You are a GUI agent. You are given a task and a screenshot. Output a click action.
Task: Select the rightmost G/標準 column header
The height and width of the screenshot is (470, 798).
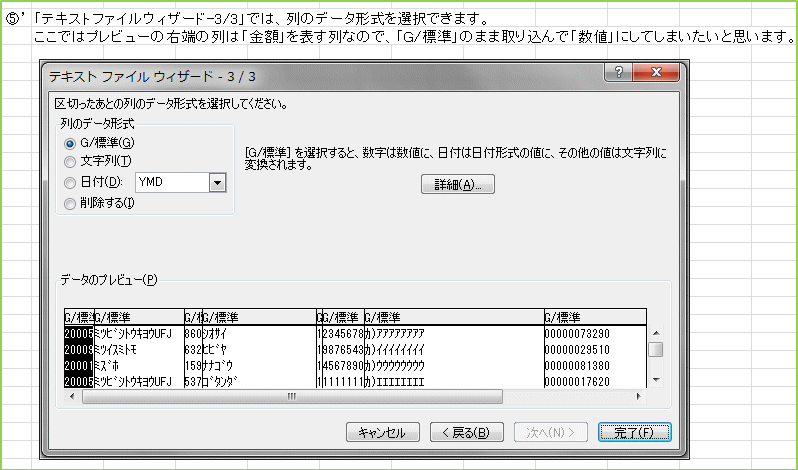[x=595, y=317]
